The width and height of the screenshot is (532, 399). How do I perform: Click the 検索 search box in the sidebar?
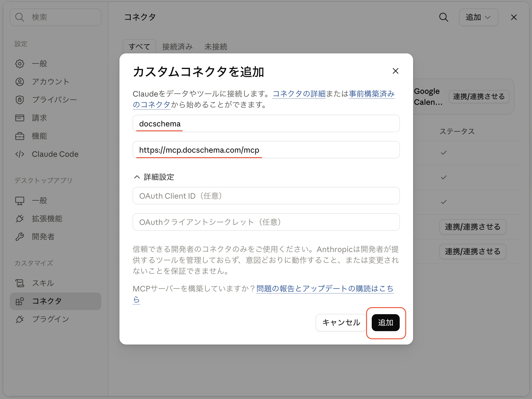pos(56,17)
